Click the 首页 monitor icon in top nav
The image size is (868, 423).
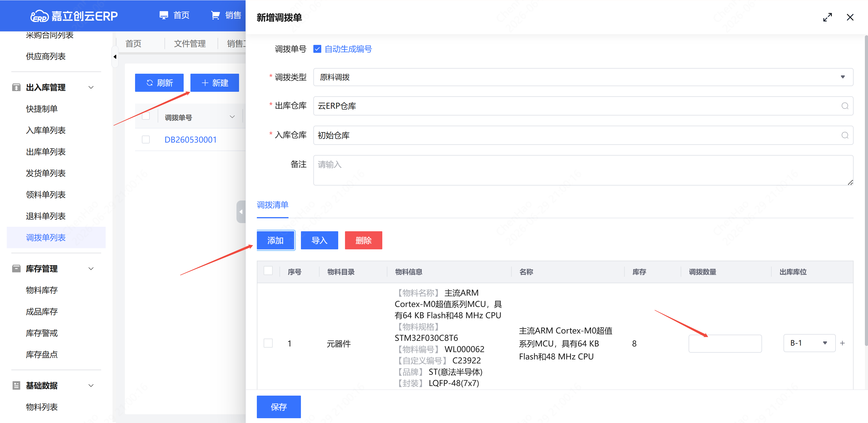(x=164, y=15)
